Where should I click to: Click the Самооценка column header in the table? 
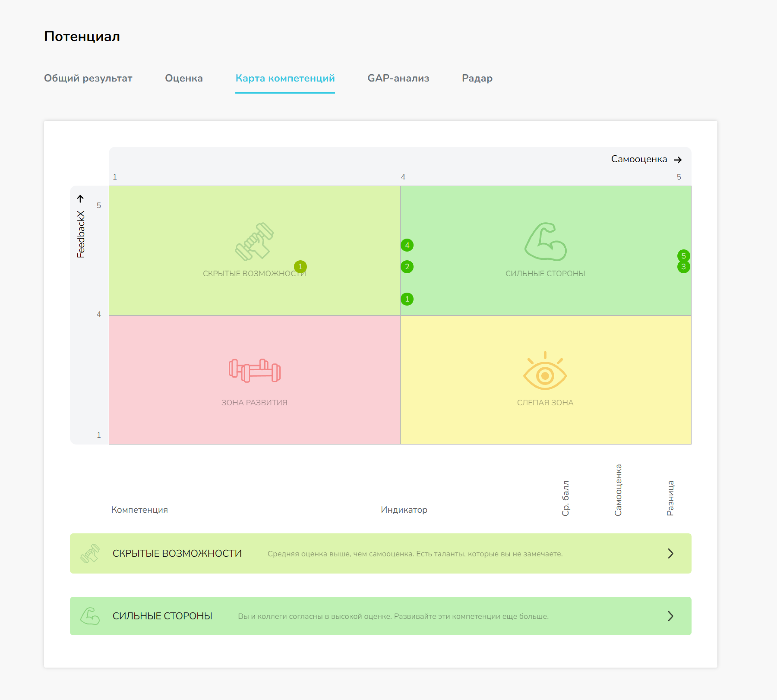coord(618,490)
